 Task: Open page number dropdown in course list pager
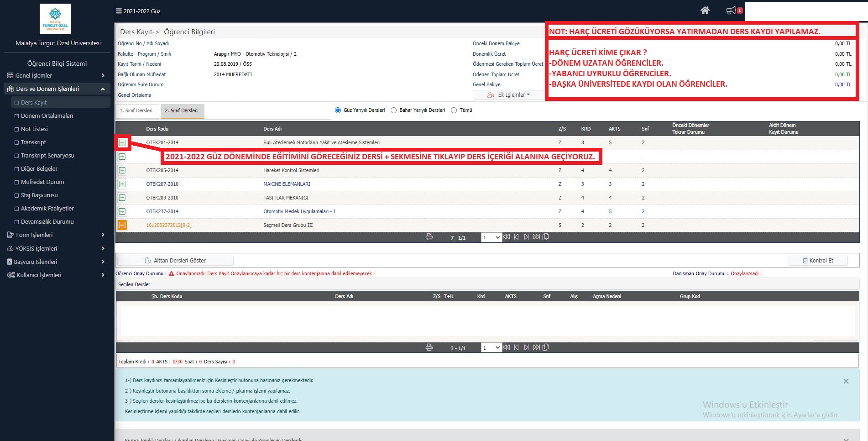(491, 237)
